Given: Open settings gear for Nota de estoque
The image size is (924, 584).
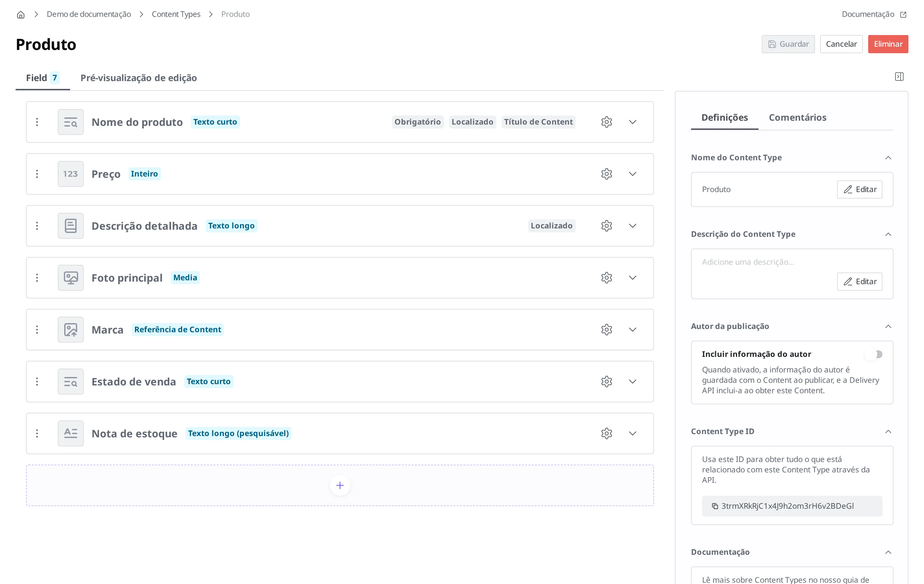Looking at the screenshot, I should [606, 433].
